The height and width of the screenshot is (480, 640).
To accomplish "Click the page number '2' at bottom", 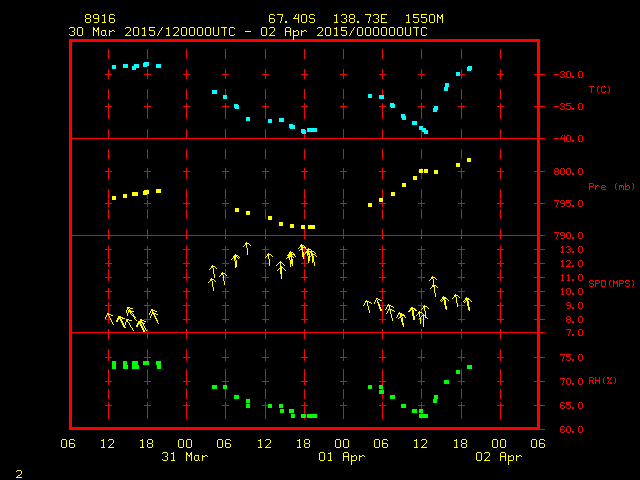I will [x=19, y=474].
